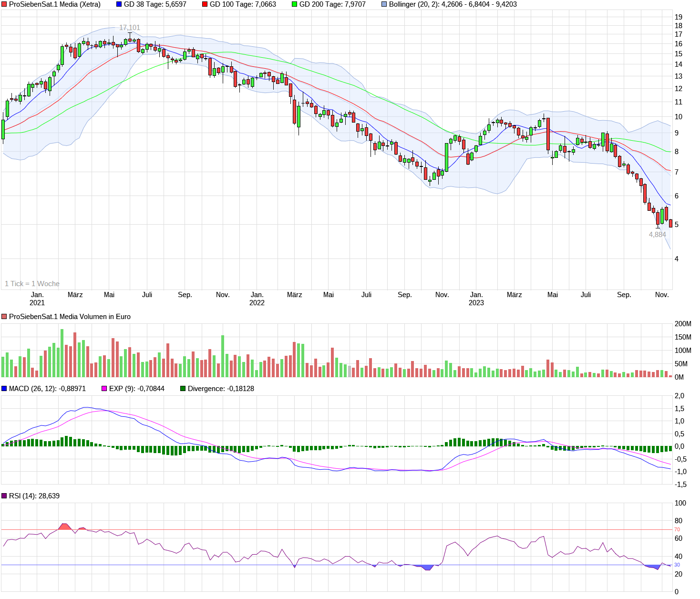Screen dimensions: 700x599
Task: Click the dark green Divergence legend swatch
Action: click(x=183, y=389)
